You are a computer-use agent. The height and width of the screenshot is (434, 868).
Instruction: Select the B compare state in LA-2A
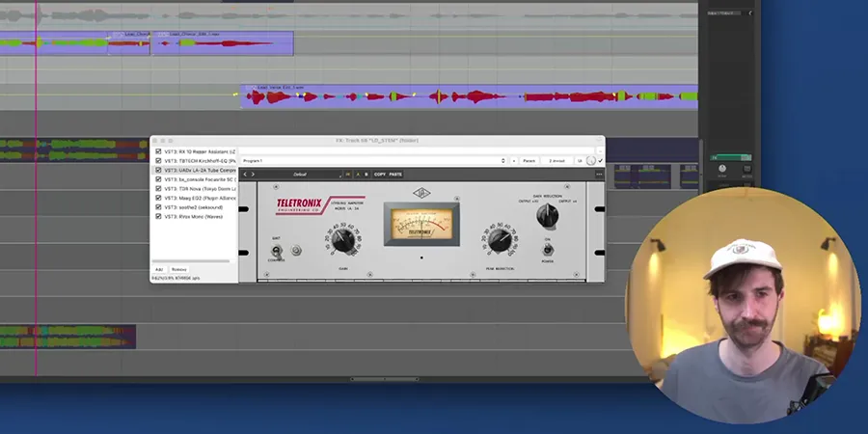(x=366, y=175)
